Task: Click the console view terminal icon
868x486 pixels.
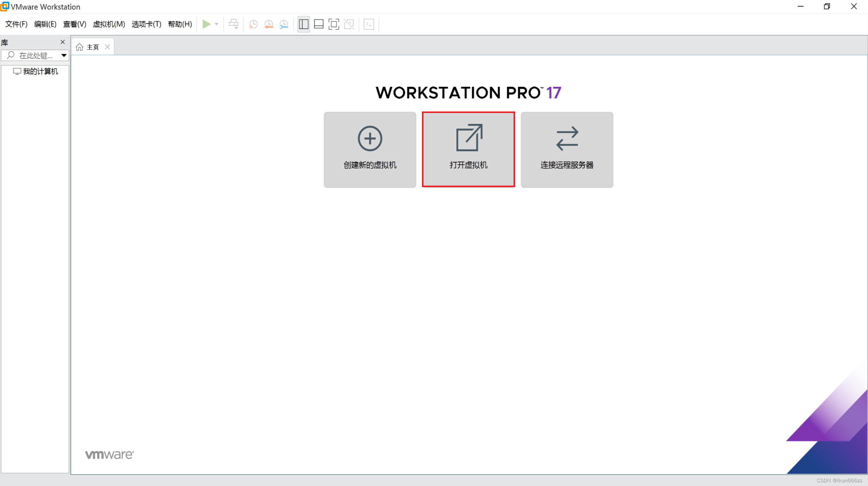Action: (369, 24)
